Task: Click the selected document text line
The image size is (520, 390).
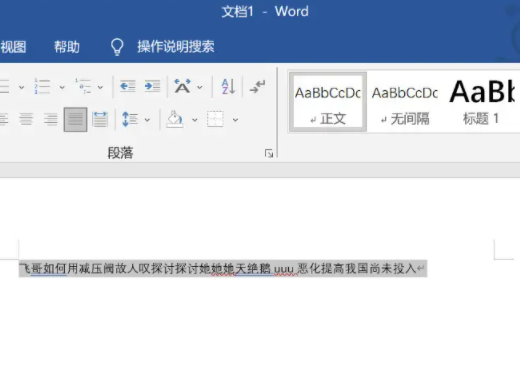Action: click(x=223, y=269)
